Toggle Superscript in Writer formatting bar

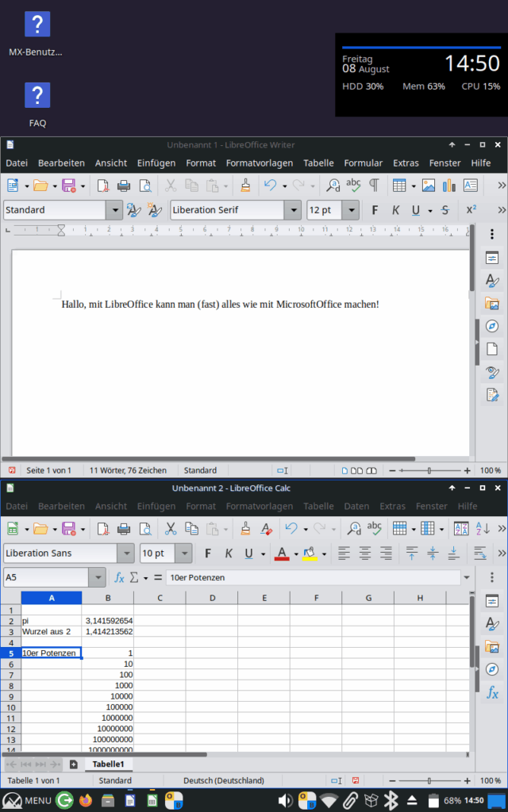click(471, 209)
